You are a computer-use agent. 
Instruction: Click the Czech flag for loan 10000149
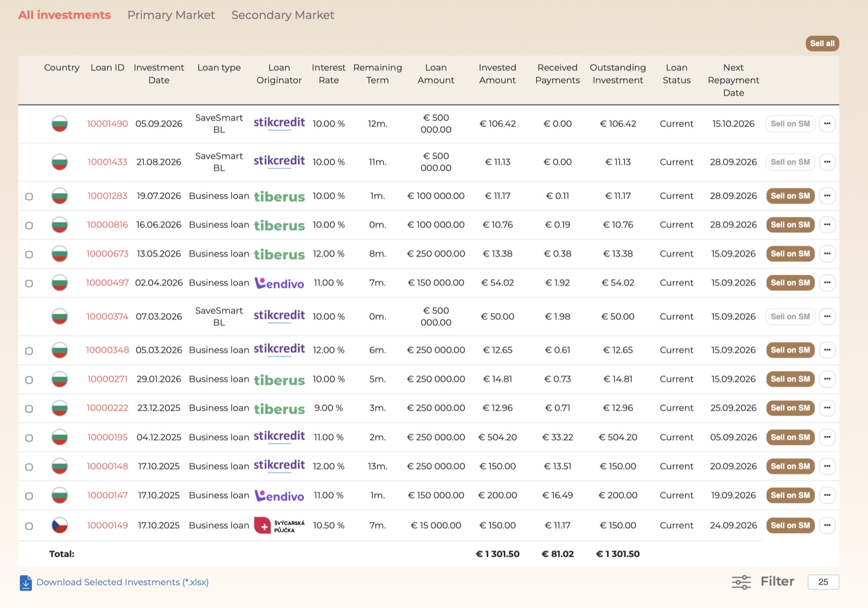coord(60,525)
